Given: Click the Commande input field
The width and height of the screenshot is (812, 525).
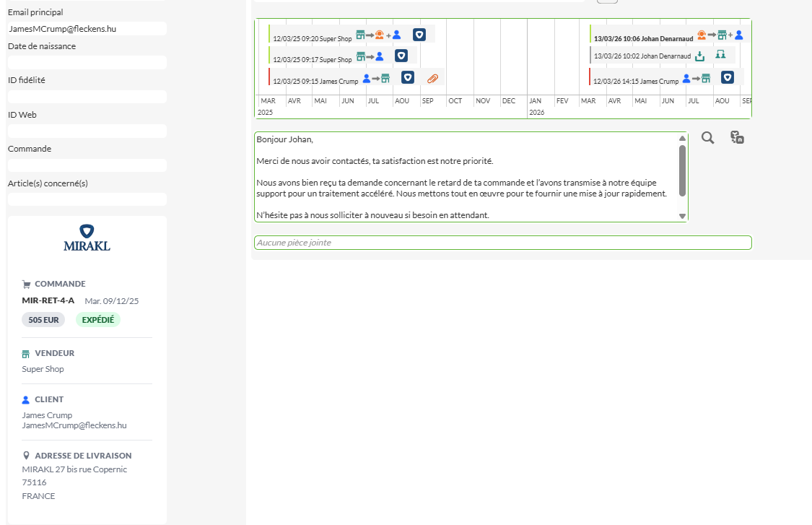Looking at the screenshot, I should click(x=87, y=165).
